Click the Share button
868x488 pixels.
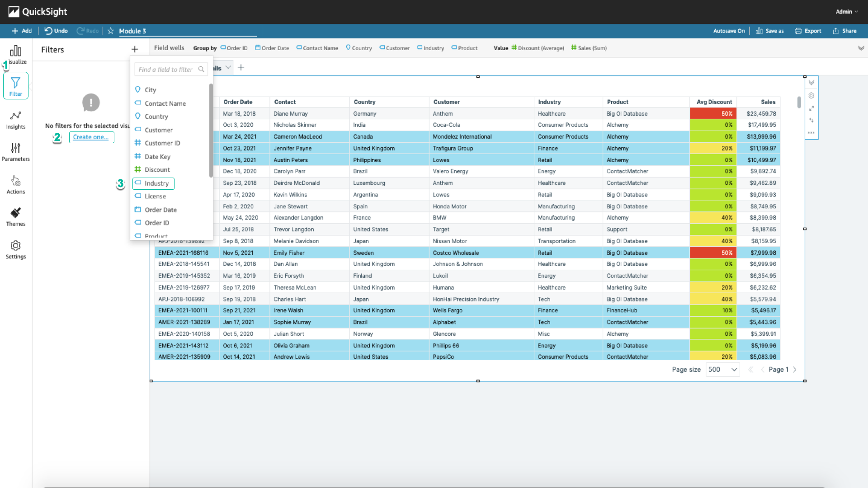click(x=844, y=31)
